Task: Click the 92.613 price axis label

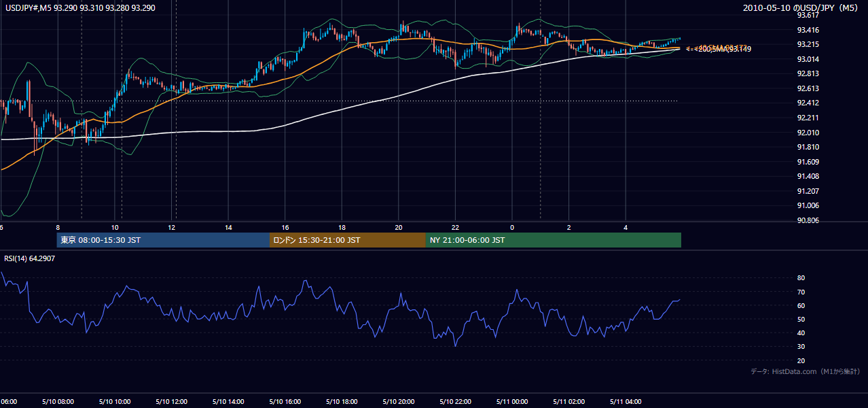Action: click(x=809, y=88)
